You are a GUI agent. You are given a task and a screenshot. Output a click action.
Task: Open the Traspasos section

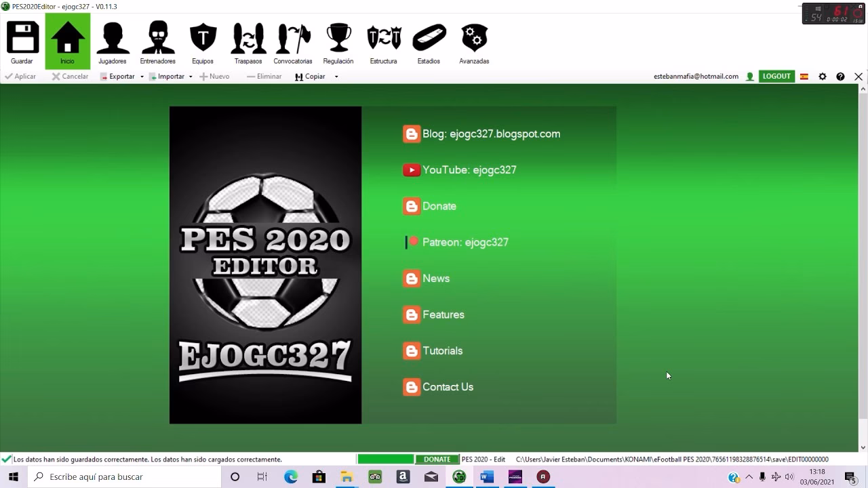coord(248,42)
